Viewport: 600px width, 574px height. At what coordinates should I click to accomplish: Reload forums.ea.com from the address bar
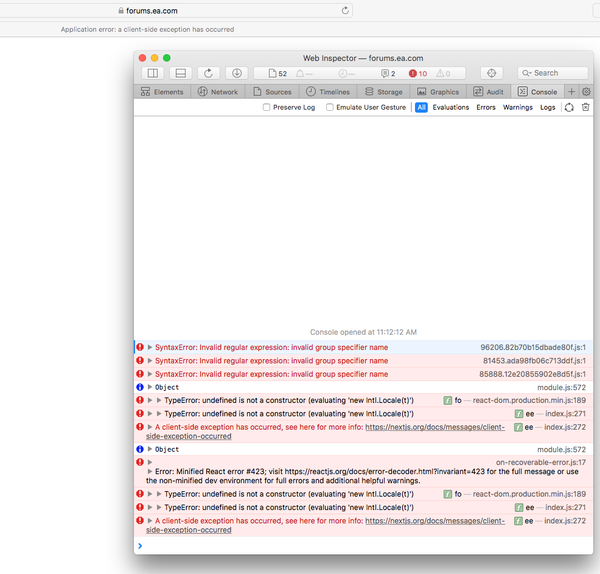(345, 11)
